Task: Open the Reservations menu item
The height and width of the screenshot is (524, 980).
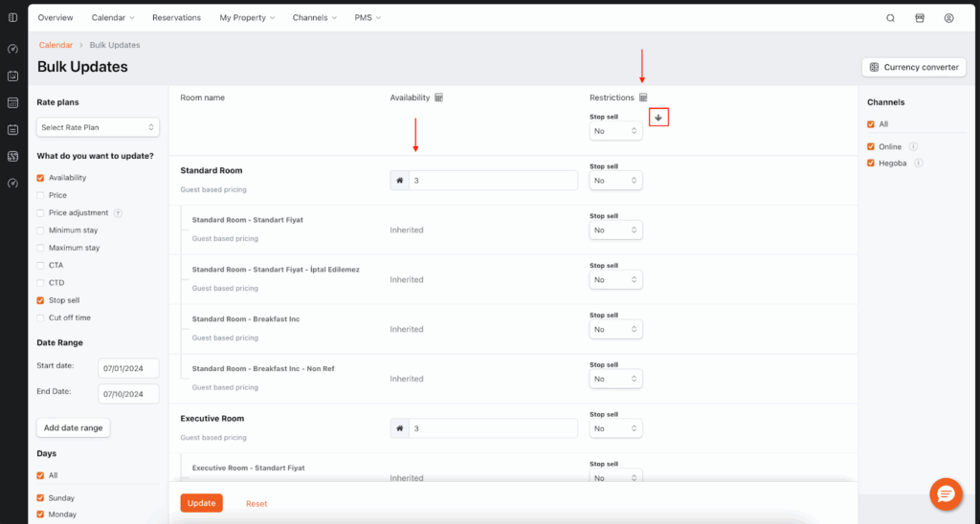Action: coord(176,18)
